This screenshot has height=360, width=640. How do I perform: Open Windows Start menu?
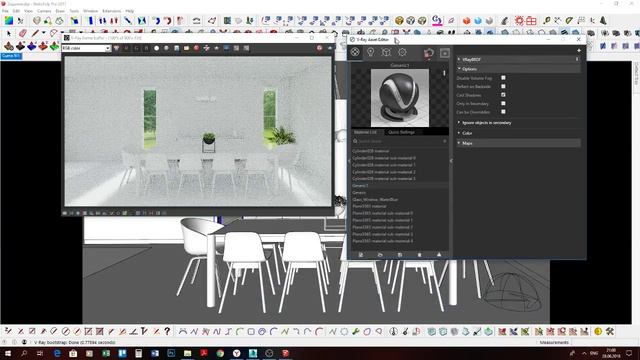click(x=7, y=353)
